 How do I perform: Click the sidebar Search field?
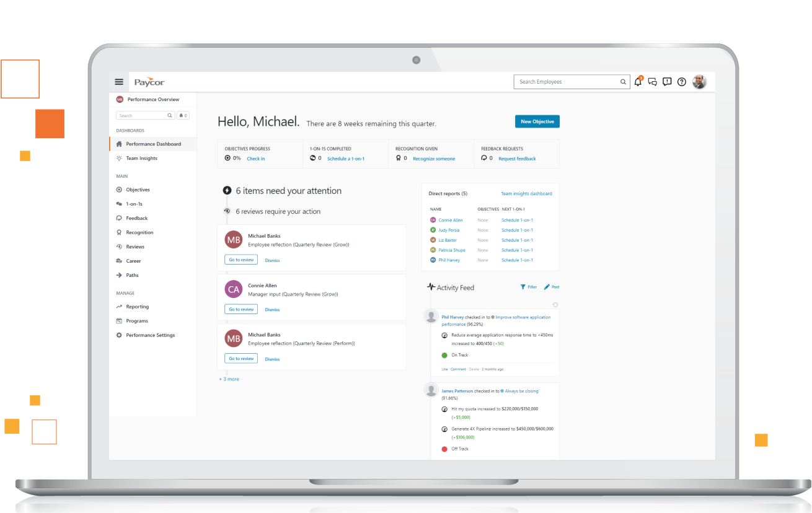point(145,115)
